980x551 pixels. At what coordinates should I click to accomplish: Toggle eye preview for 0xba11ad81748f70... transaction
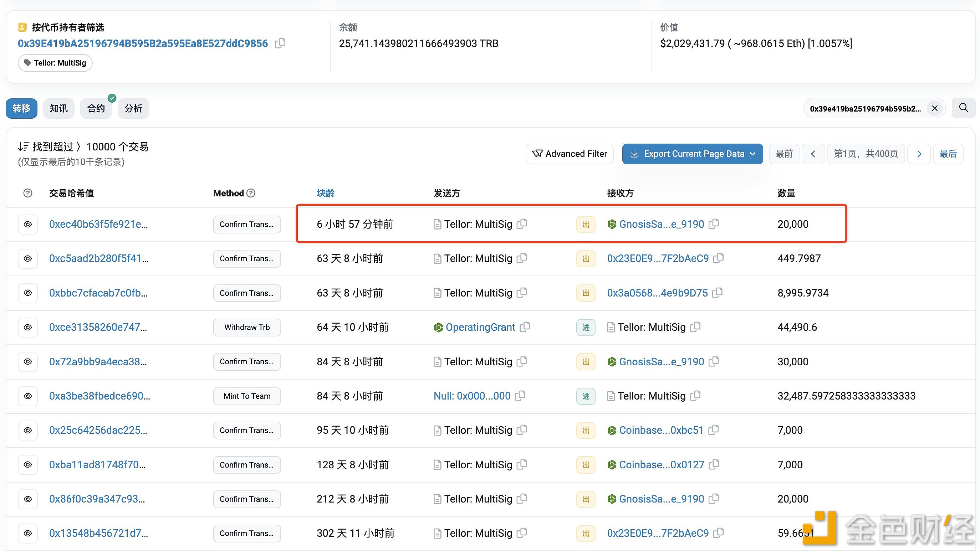tap(28, 465)
